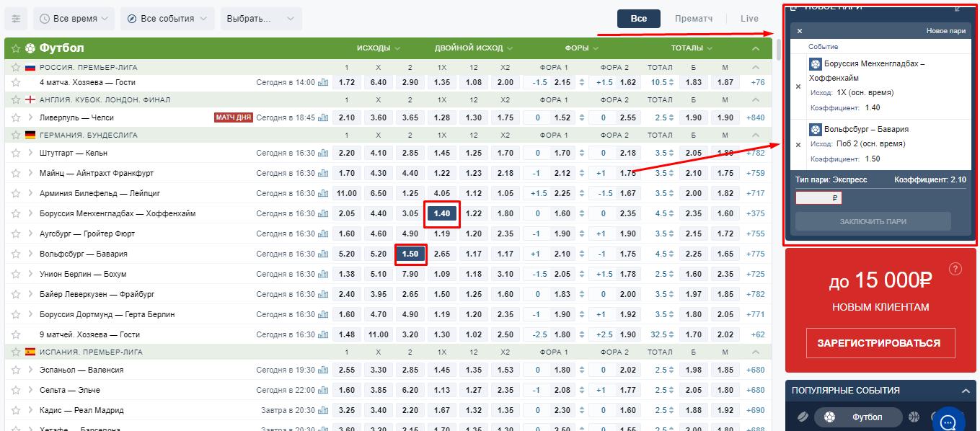Switch to the Прематч tab
The height and width of the screenshot is (431, 980).
tap(694, 19)
